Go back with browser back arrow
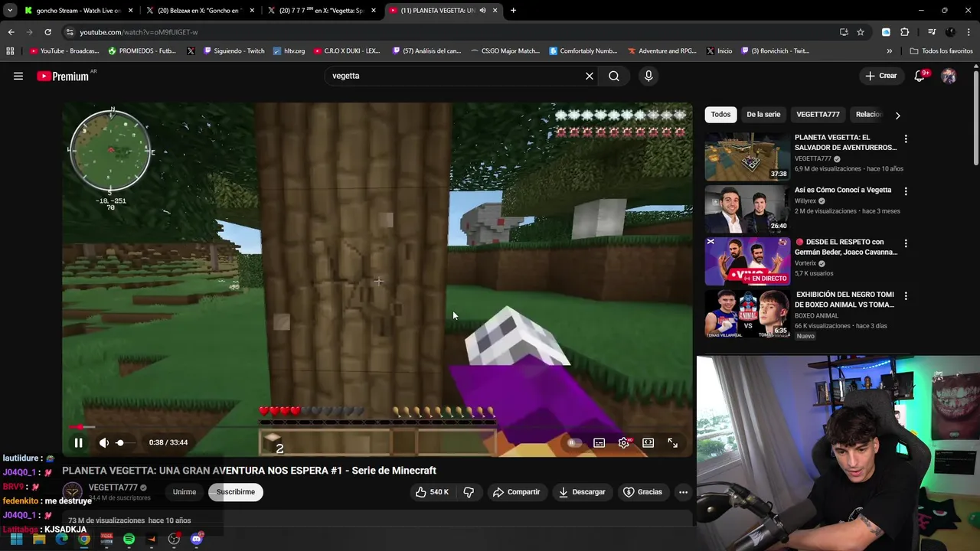Image resolution: width=980 pixels, height=551 pixels. pyautogui.click(x=11, y=32)
